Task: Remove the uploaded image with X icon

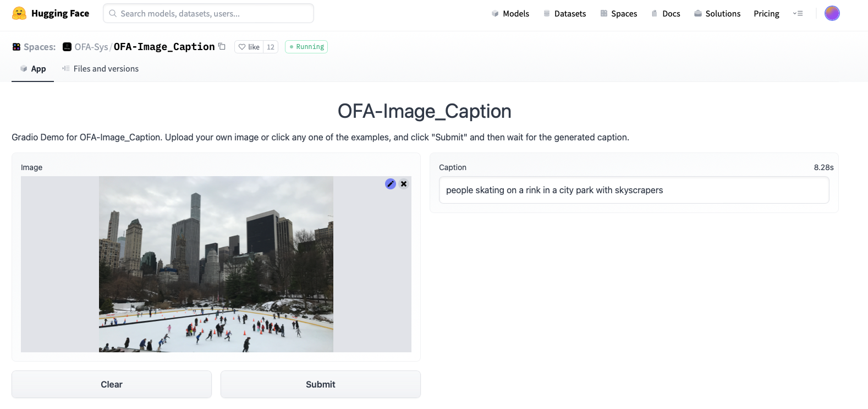Action: coord(404,184)
